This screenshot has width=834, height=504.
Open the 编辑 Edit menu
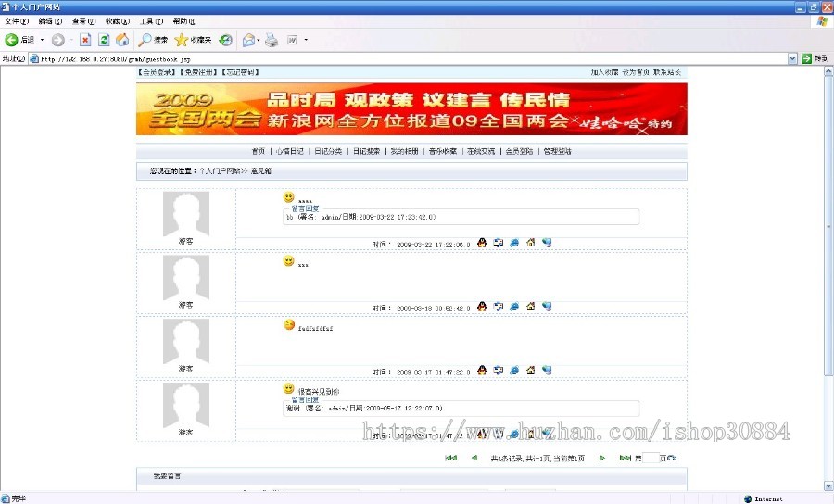click(50, 21)
